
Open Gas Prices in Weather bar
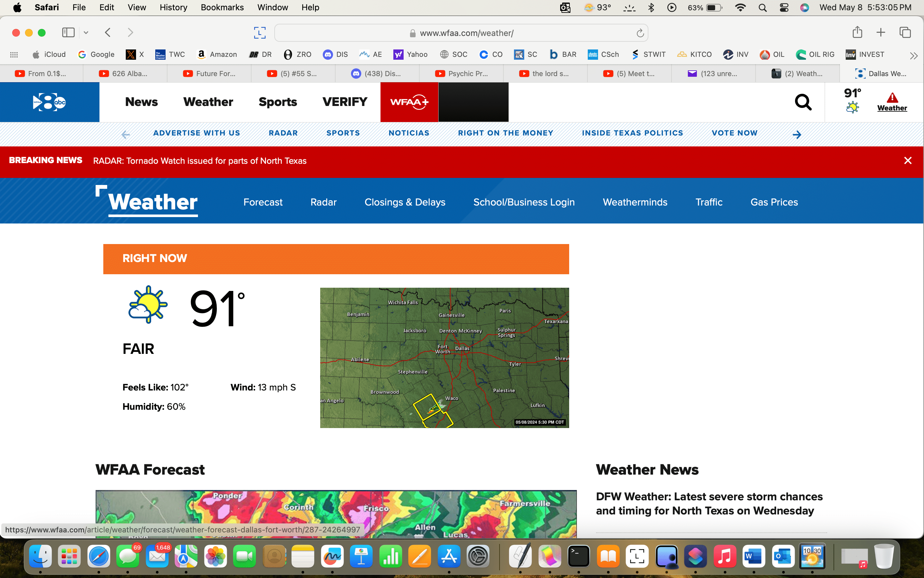click(x=774, y=202)
